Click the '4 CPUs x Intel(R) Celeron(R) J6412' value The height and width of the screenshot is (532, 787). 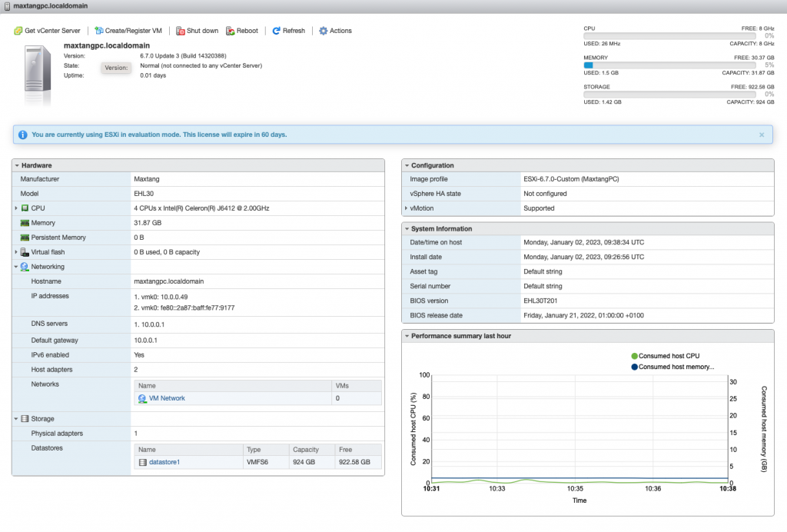click(201, 208)
